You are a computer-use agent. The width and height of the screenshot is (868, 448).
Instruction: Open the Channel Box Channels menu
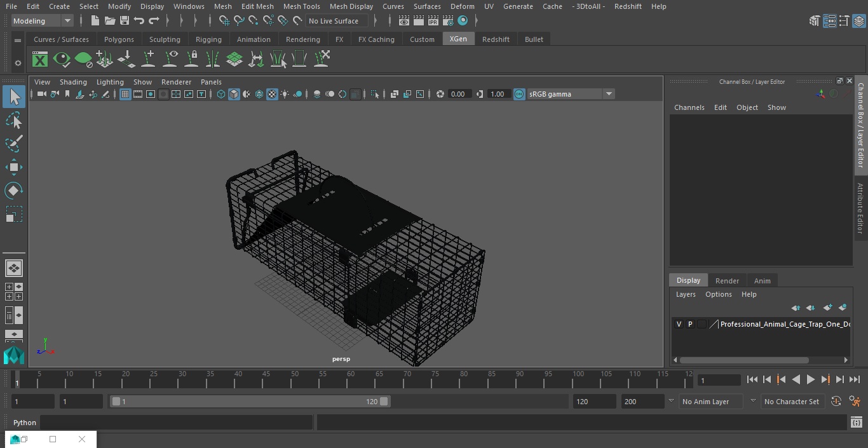(689, 107)
